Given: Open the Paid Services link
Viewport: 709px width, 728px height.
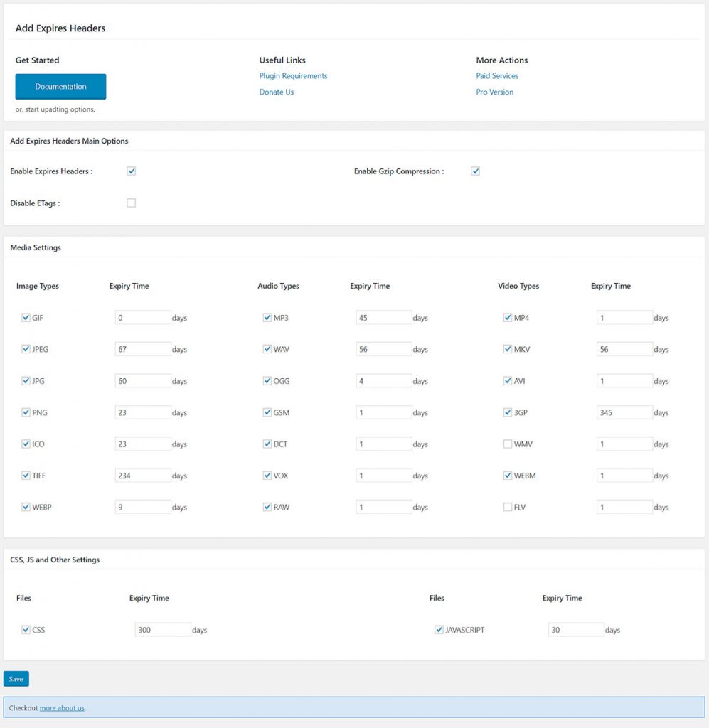Looking at the screenshot, I should (x=497, y=75).
